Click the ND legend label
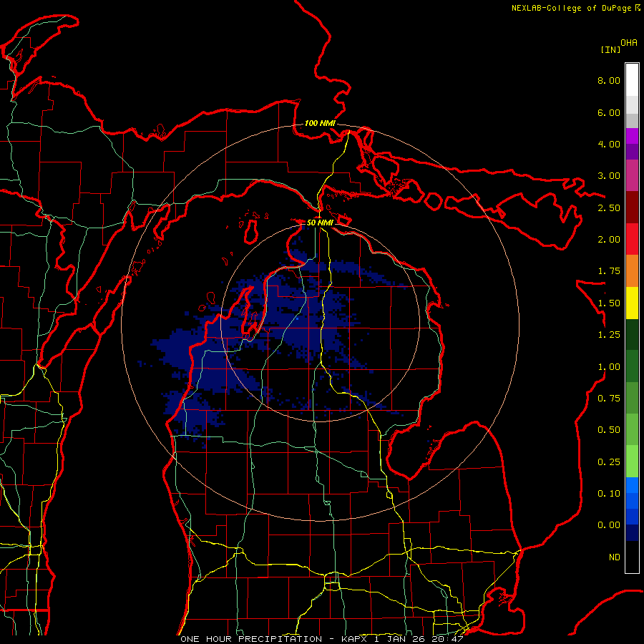The width and height of the screenshot is (644, 644). pos(615,557)
